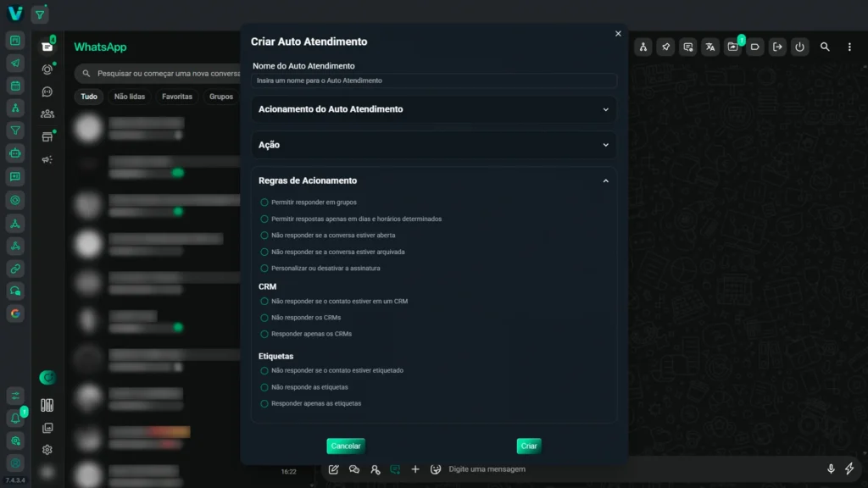Click the microphone icon in message bar

click(831, 469)
